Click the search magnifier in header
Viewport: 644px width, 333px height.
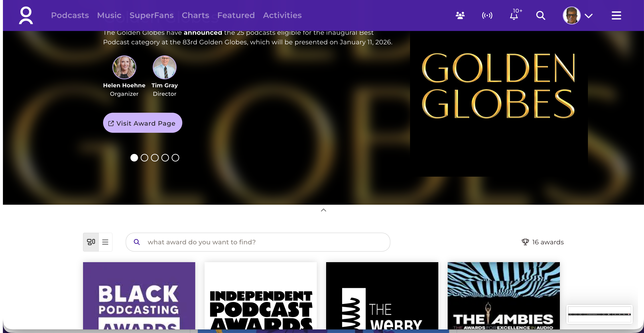coord(540,16)
